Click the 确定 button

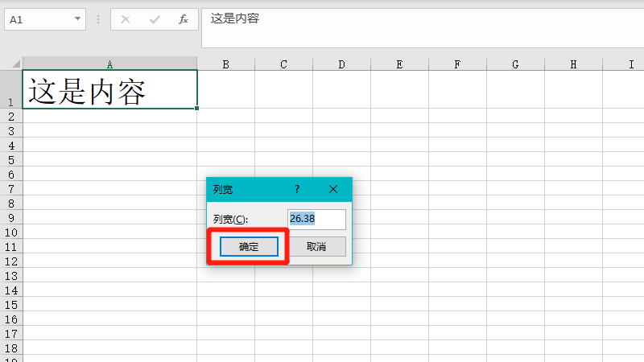coord(249,247)
